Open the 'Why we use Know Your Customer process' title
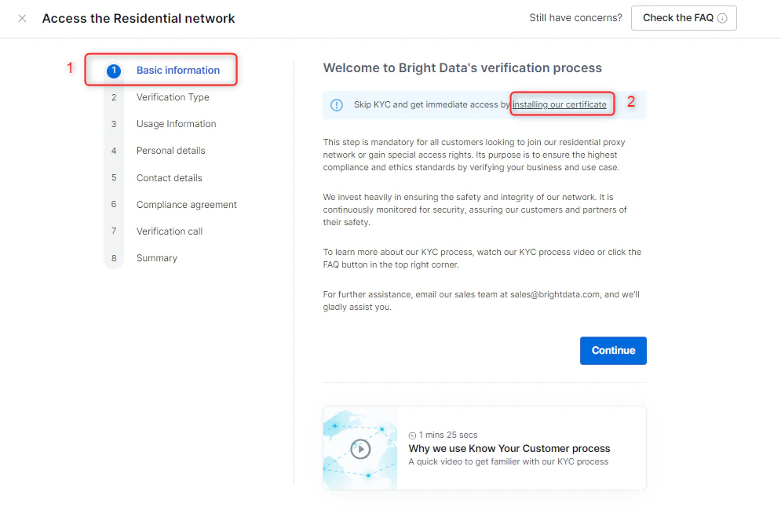Viewport: 781px width, 532px height. point(509,448)
